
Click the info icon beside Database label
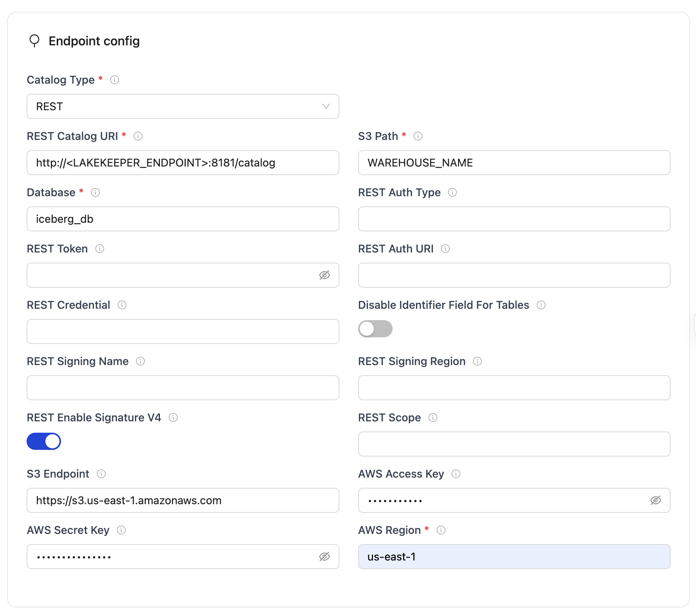pyautogui.click(x=95, y=192)
